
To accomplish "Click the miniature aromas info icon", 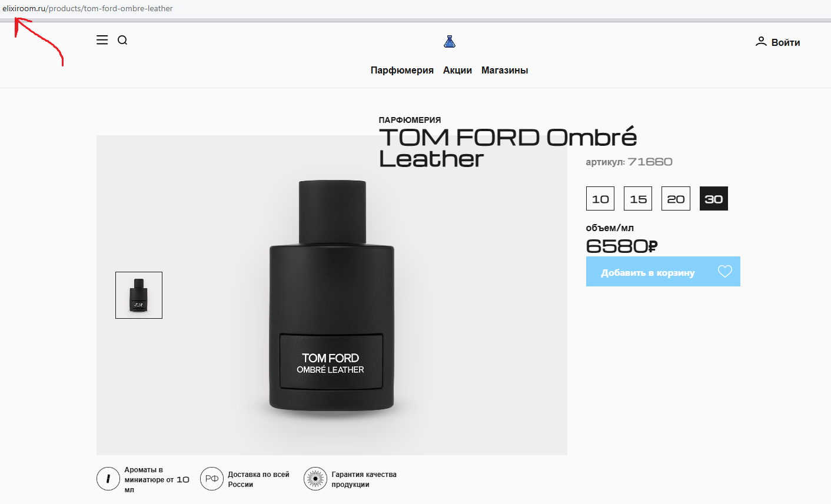I will click(x=108, y=479).
